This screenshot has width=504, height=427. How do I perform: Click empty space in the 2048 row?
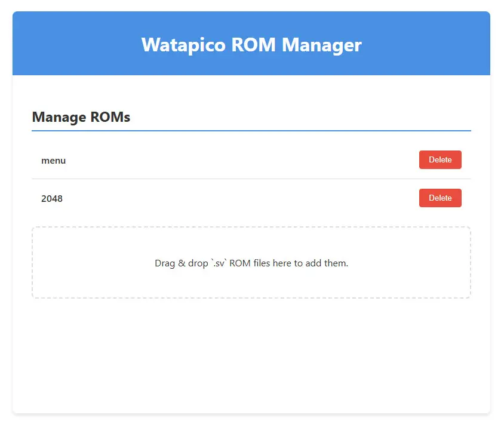click(239, 198)
